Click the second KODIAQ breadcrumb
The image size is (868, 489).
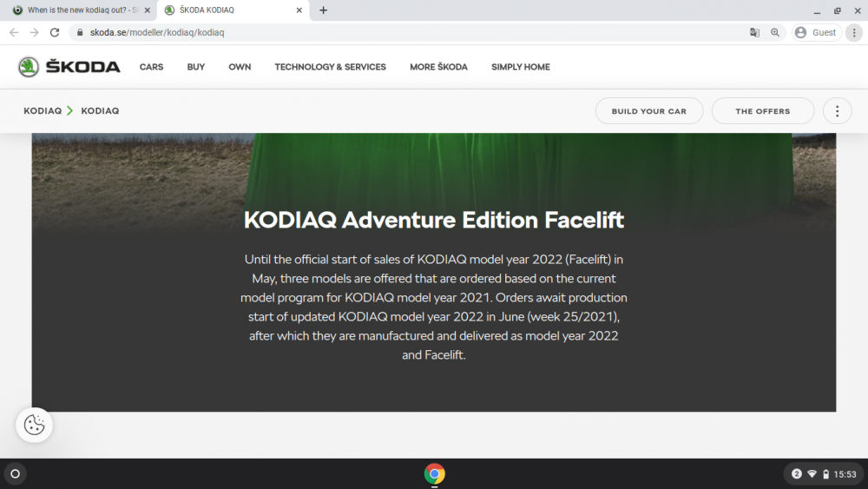100,111
